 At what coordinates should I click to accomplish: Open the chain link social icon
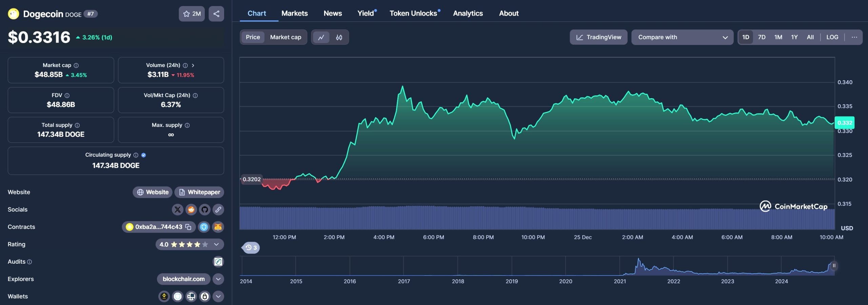(x=218, y=210)
